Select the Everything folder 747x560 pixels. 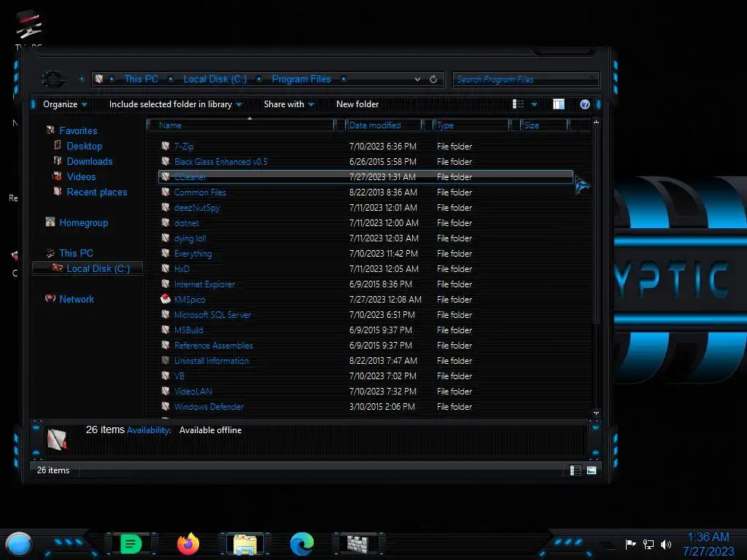pos(193,254)
